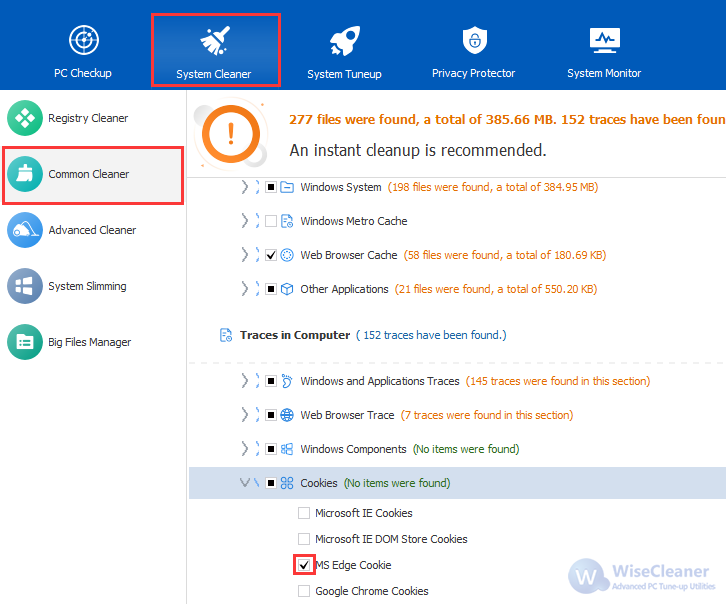Screen dimensions: 726x604
Task: Click '198 files were found' summary text
Action: pos(493,187)
